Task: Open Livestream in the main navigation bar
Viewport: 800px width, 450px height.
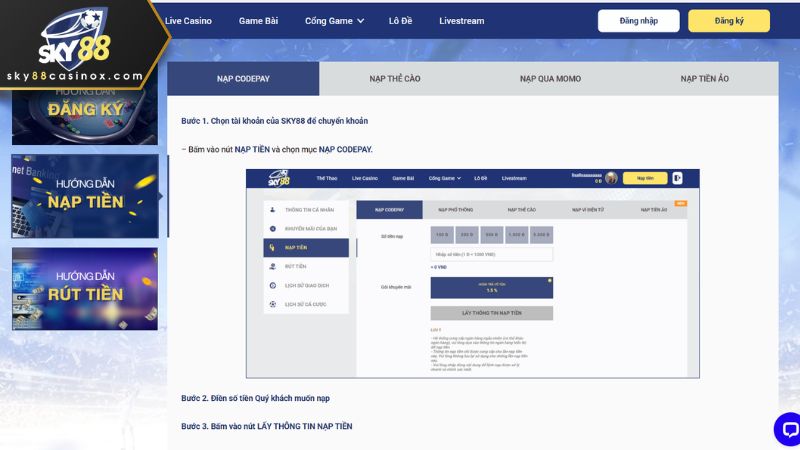Action: tap(462, 21)
